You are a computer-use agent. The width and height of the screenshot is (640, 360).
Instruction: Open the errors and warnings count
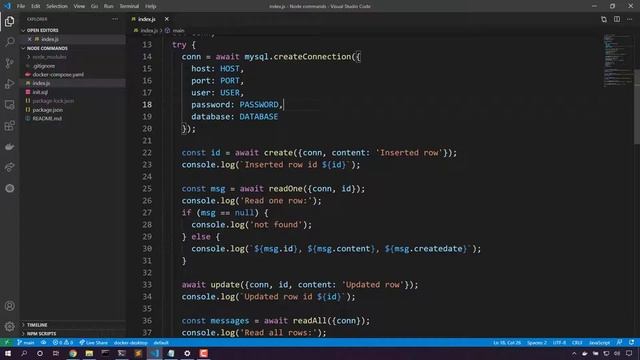click(x=62, y=342)
